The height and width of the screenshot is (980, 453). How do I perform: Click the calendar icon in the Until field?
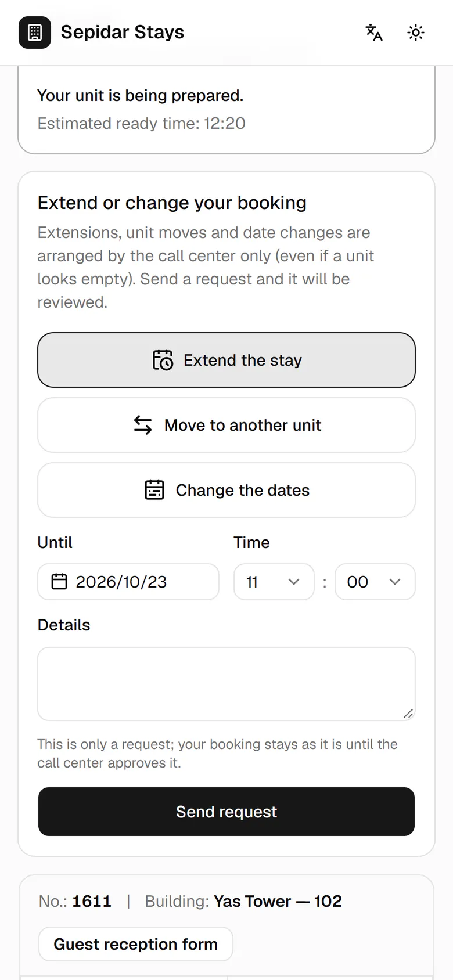[x=59, y=582]
